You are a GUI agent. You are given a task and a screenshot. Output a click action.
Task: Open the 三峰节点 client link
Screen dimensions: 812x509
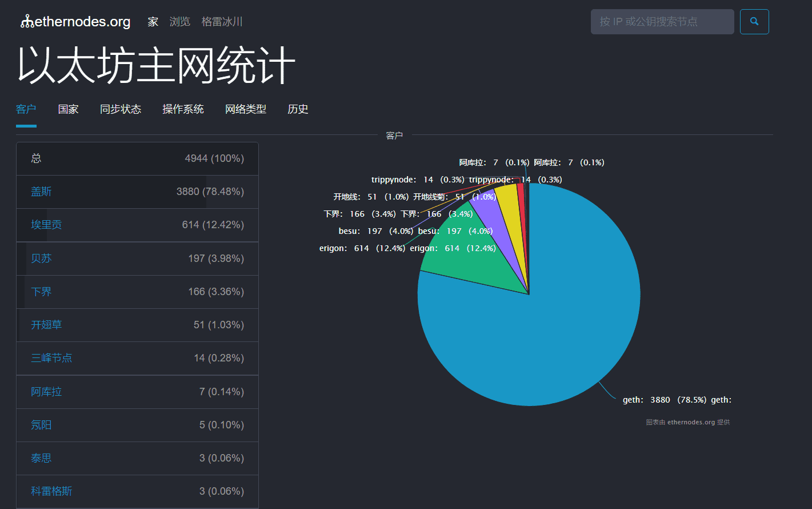[51, 358]
